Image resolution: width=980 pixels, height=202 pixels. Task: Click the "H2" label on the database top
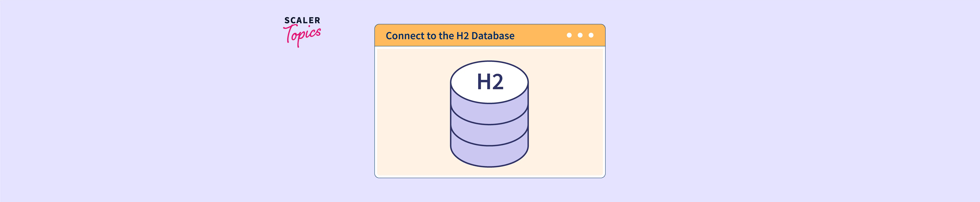click(x=490, y=82)
